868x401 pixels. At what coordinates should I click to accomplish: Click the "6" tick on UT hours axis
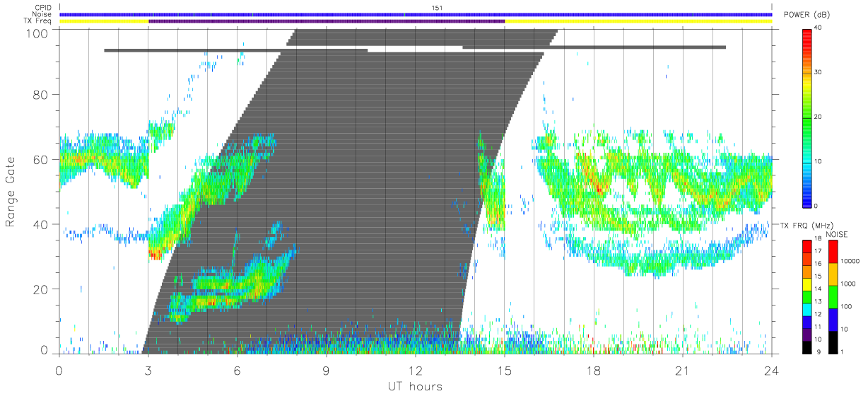click(237, 371)
